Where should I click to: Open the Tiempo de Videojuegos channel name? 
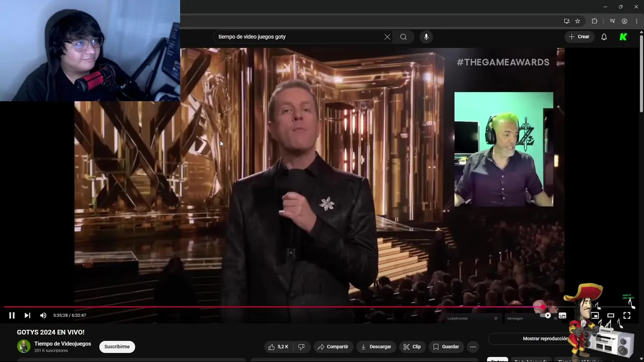click(62, 344)
